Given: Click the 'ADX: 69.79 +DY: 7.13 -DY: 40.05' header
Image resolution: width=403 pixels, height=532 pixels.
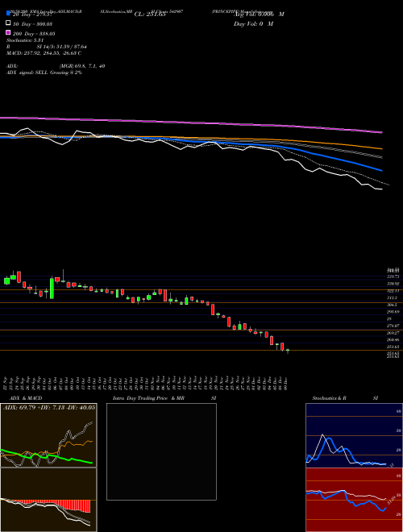Looking at the screenshot, I should click(49, 407).
